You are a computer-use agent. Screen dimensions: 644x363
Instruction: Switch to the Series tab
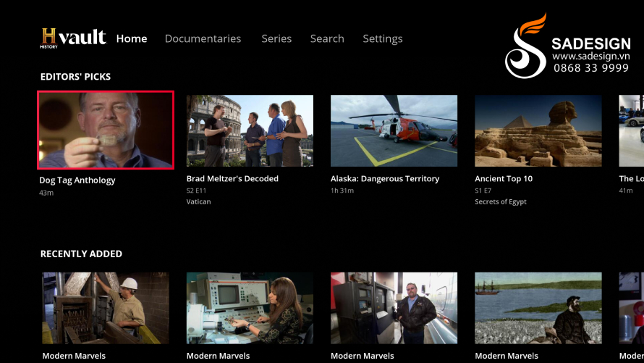coord(276,38)
